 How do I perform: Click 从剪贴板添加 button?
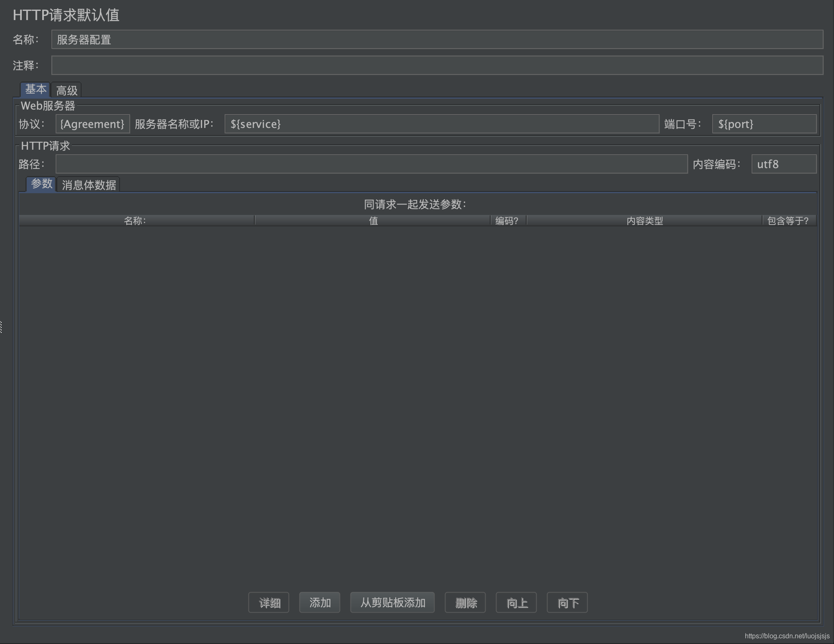[392, 603]
